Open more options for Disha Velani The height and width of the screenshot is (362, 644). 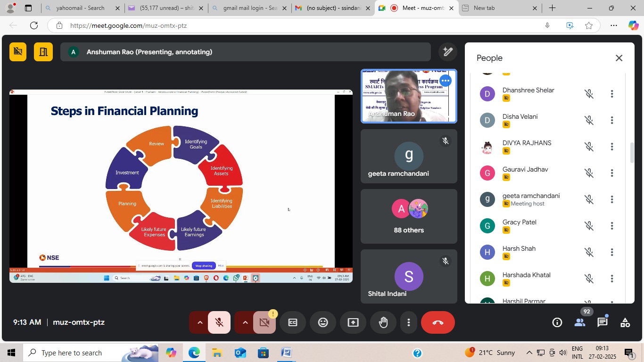(612, 120)
